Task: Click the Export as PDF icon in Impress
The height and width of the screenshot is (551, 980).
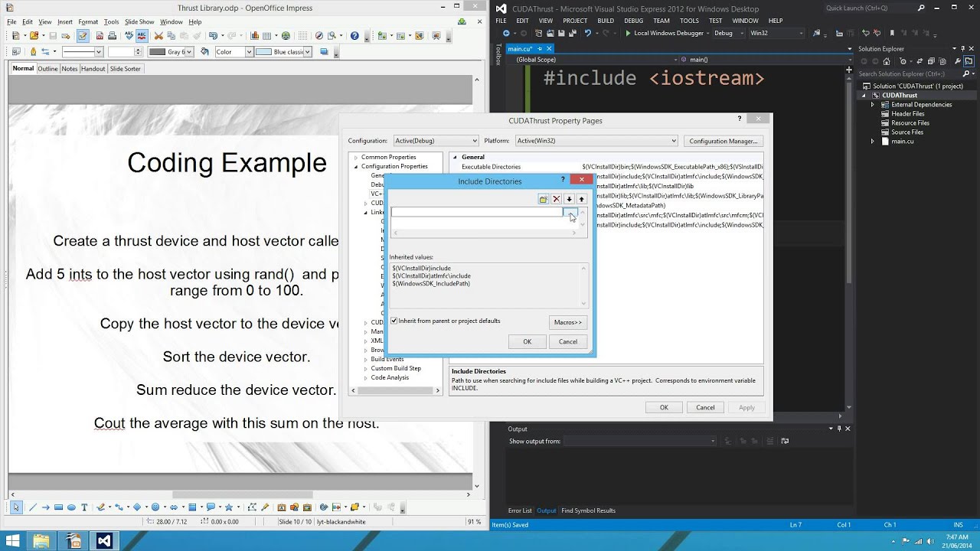Action: tap(100, 35)
